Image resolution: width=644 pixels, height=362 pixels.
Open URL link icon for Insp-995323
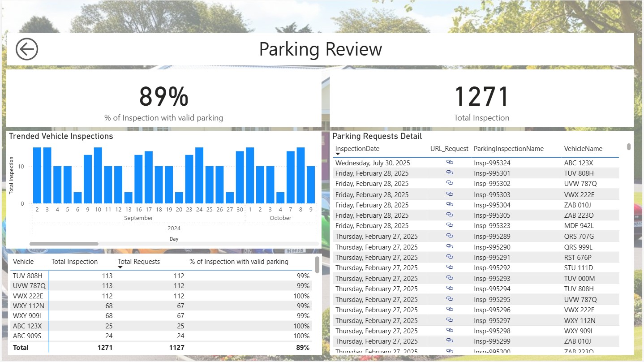(450, 225)
